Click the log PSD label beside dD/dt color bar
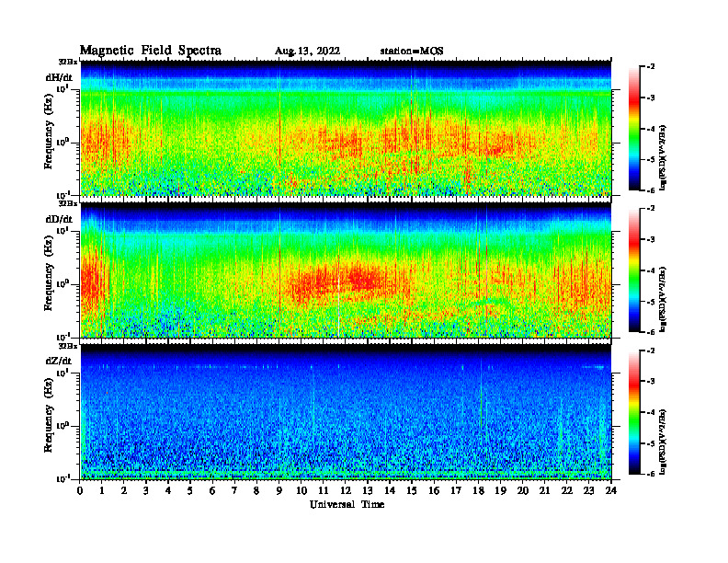The image size is (728, 563). tap(663, 299)
